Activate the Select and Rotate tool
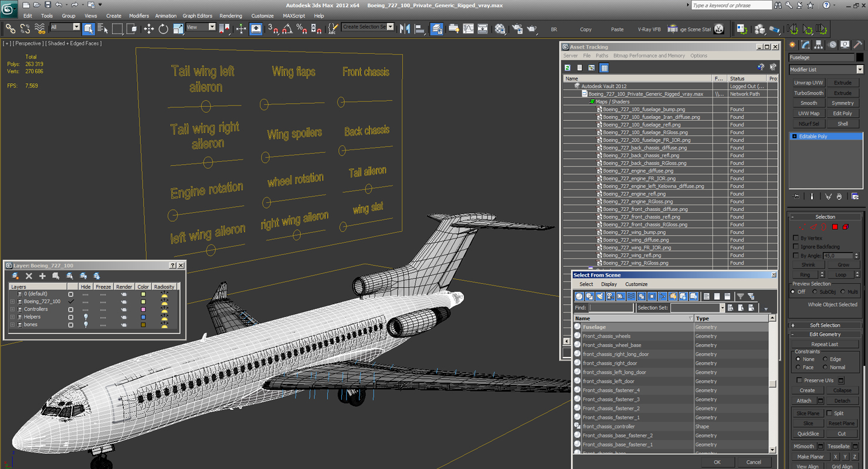Screen dimensions: 868x469 click(163, 28)
